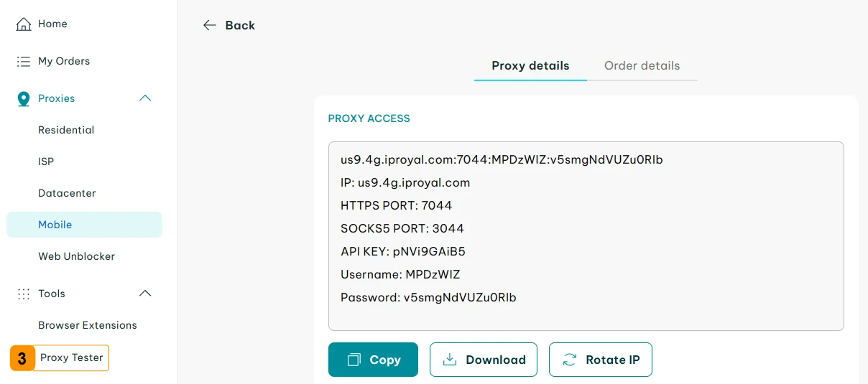Viewport: 868px width, 384px height.
Task: Open Web Unblocker page
Action: click(76, 256)
